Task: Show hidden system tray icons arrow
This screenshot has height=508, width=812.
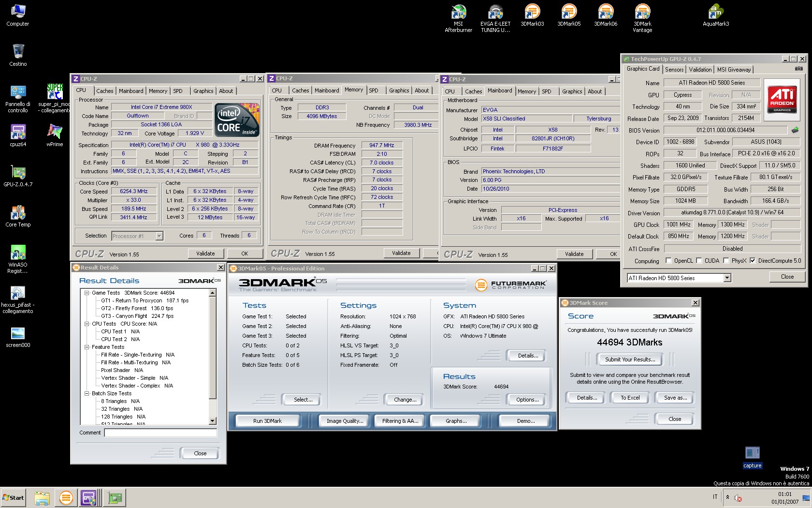Action: pyautogui.click(x=727, y=497)
